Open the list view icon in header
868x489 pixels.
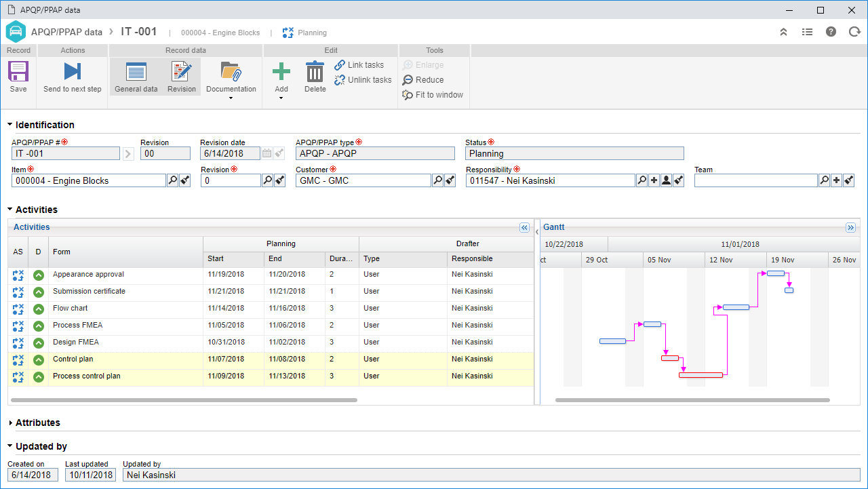[x=807, y=32]
